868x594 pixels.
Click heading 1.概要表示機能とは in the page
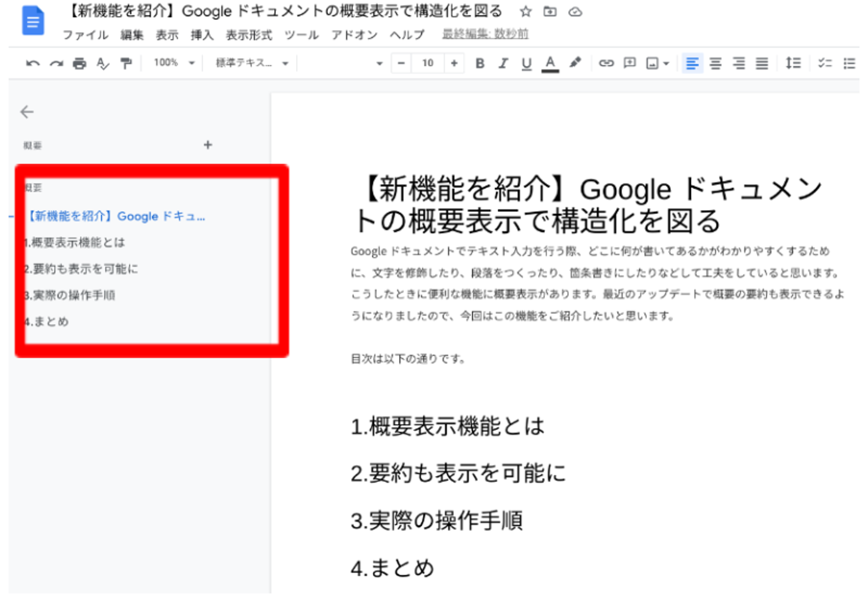pyautogui.click(x=448, y=426)
